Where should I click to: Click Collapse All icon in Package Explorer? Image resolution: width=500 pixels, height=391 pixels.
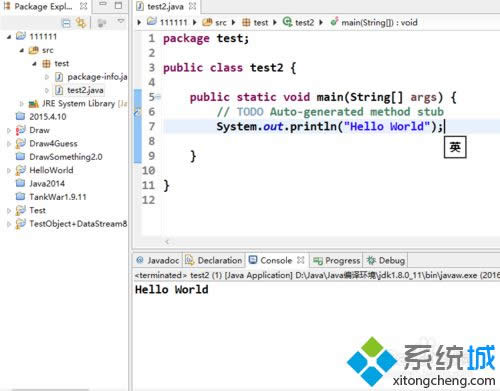[x=66, y=23]
